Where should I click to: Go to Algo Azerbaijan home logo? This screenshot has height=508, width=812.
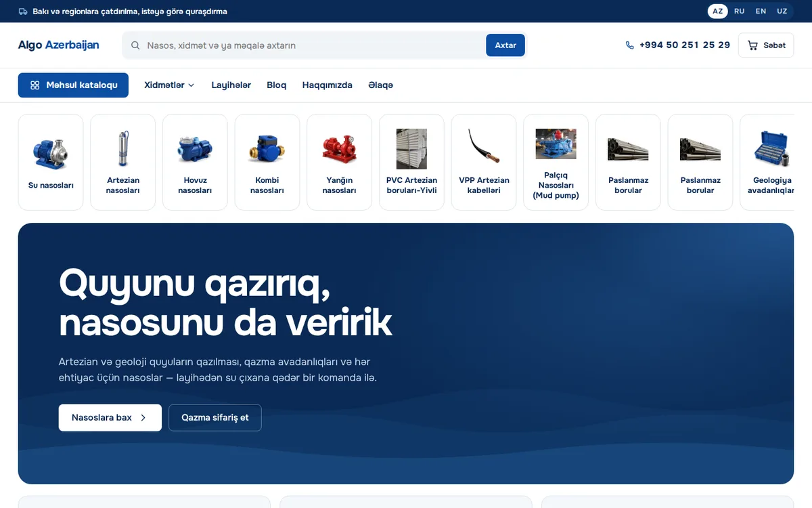pos(59,45)
